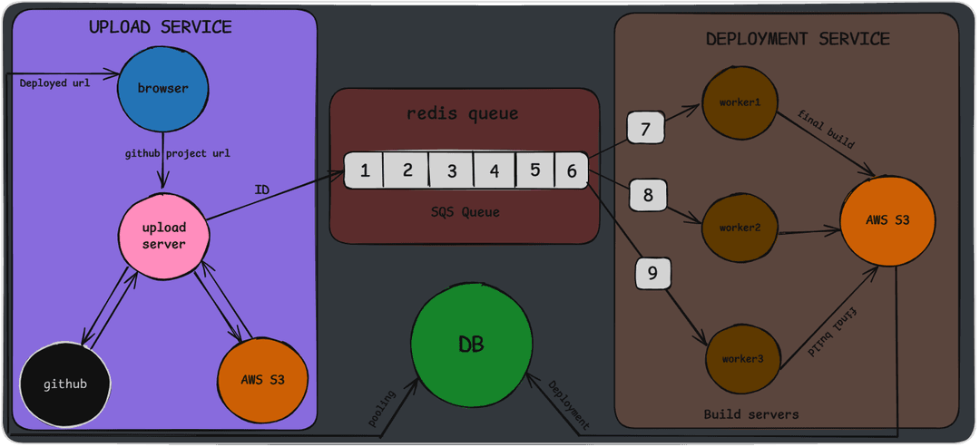Viewport: 980px width, 447px height.
Task: Click the blue browser node
Action: [163, 89]
